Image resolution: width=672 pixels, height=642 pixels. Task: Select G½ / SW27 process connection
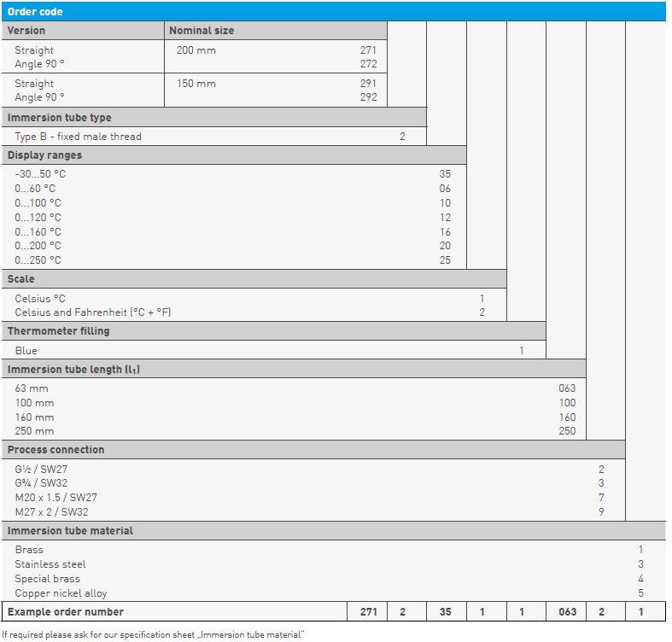point(39,470)
